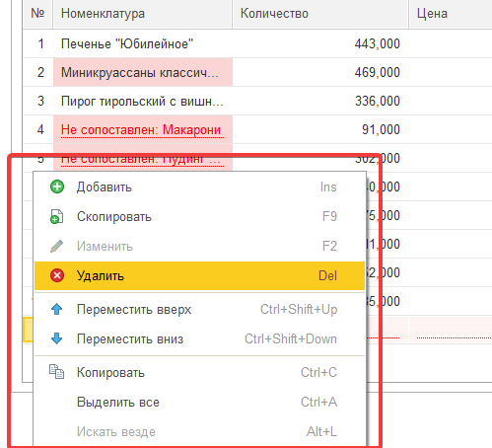The image size is (492, 448).
Task: Click the quantity 91,000 cell
Action: pyautogui.click(x=320, y=129)
